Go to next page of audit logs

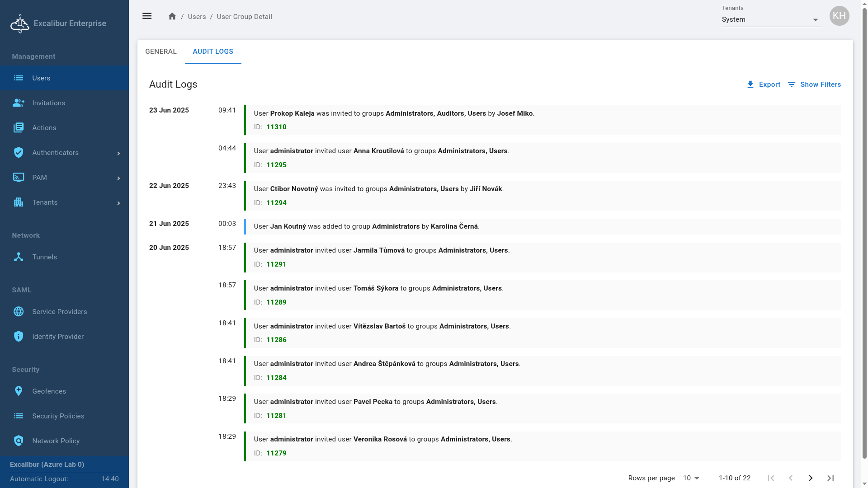811,478
